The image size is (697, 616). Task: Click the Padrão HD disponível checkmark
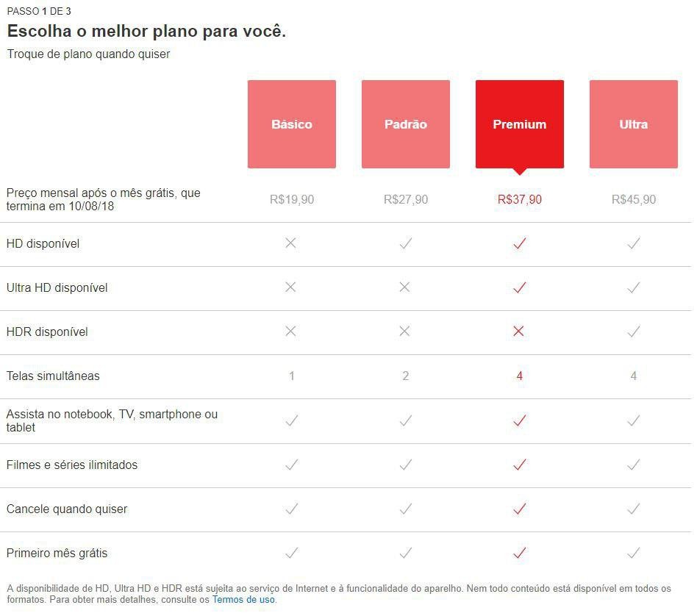[405, 243]
